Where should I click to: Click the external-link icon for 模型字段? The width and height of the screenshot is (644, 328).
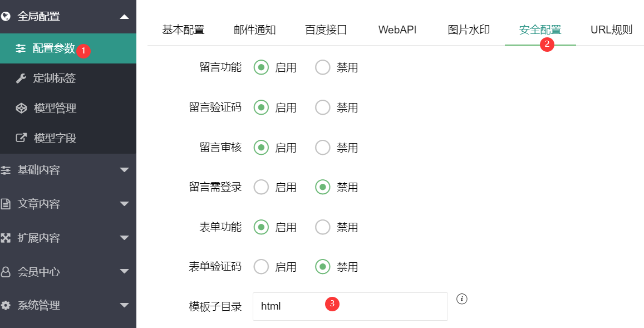pyautogui.click(x=21, y=138)
